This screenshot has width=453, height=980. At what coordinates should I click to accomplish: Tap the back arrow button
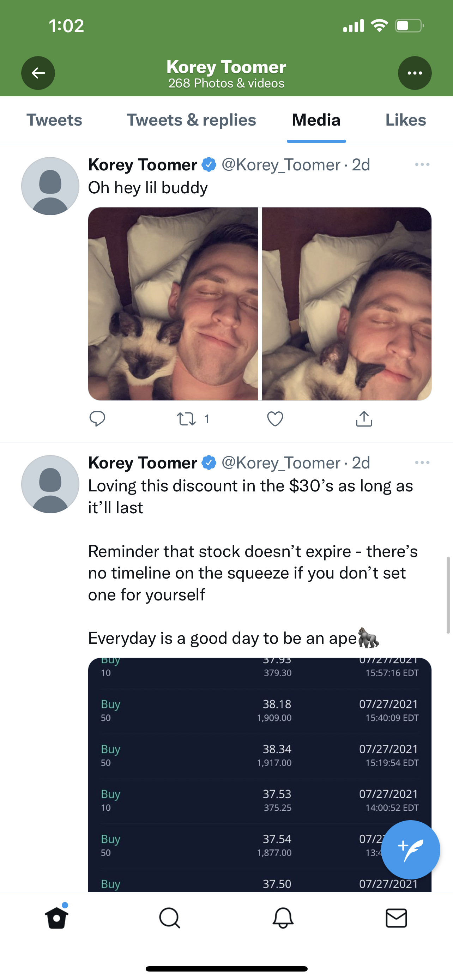[38, 73]
